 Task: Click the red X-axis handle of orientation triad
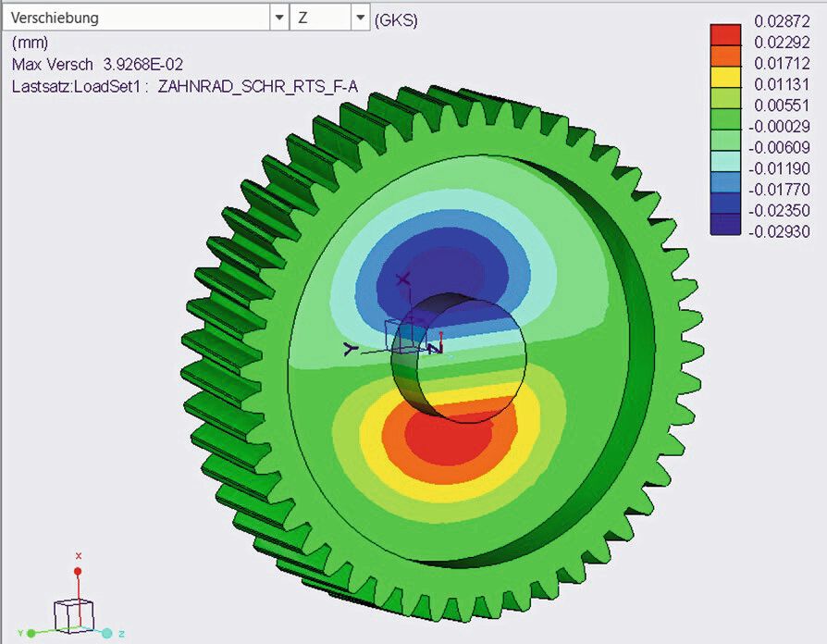(79, 572)
